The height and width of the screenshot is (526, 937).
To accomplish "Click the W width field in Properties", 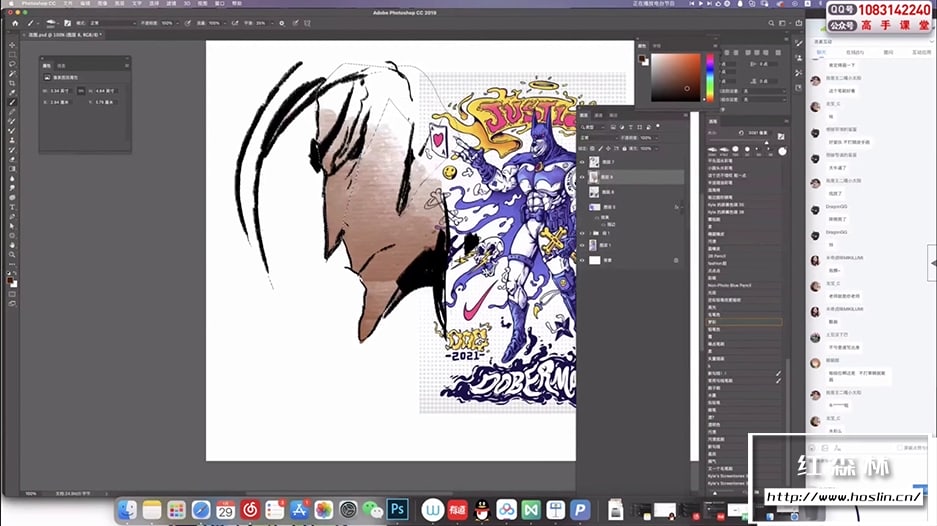I will coord(61,91).
